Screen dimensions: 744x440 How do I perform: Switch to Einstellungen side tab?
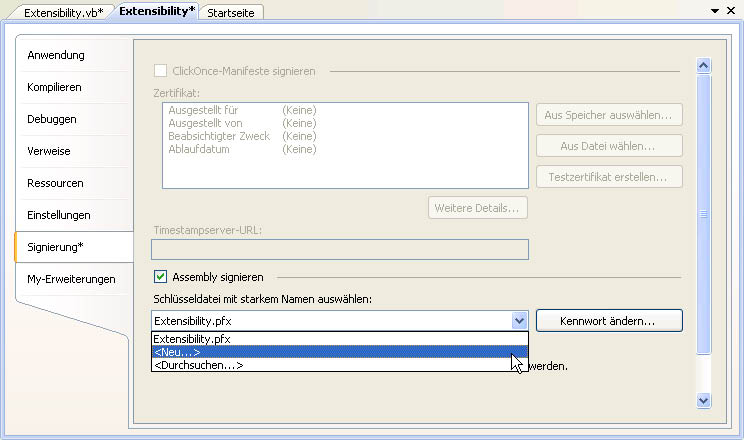tap(59, 215)
